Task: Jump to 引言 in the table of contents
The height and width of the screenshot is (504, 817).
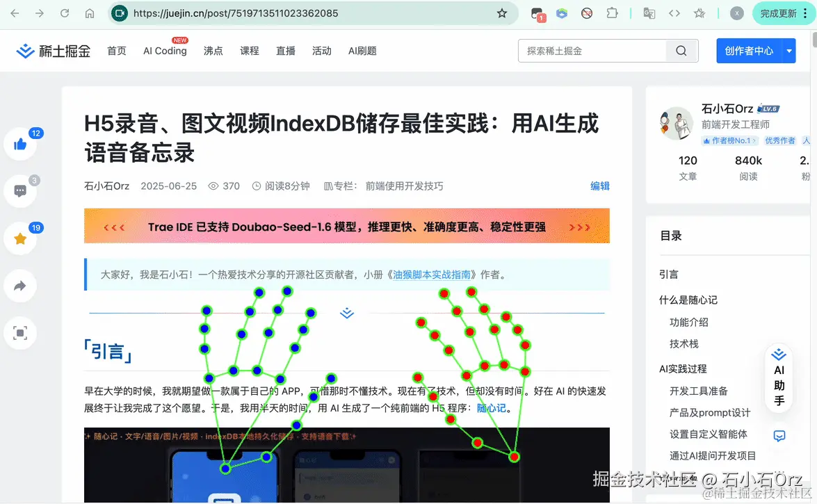Action: click(x=668, y=274)
